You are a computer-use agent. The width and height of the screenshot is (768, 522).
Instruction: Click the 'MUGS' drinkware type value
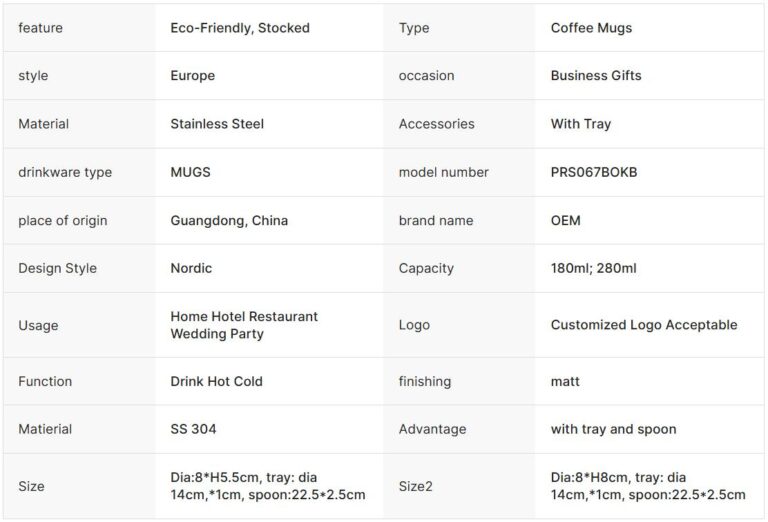pos(190,172)
